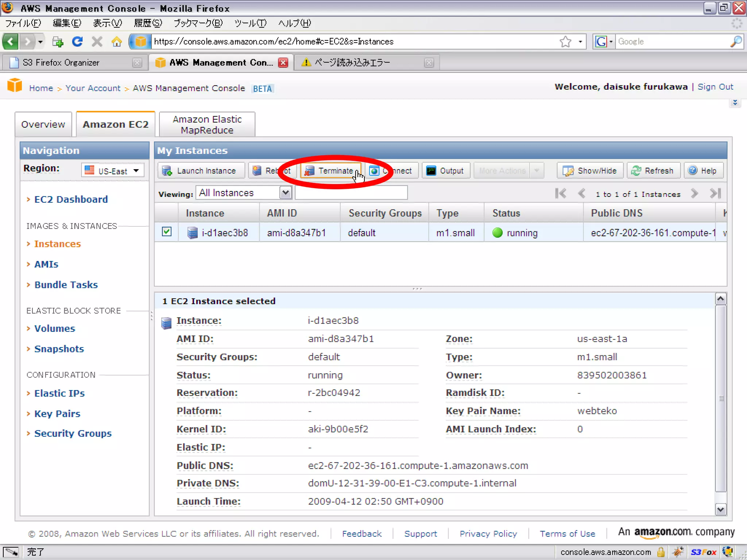Open the ファイル(F) menu
The image size is (747, 560).
[23, 23]
